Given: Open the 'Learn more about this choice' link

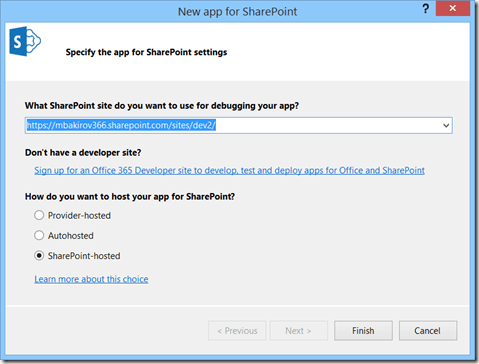Looking at the screenshot, I should tap(91, 279).
